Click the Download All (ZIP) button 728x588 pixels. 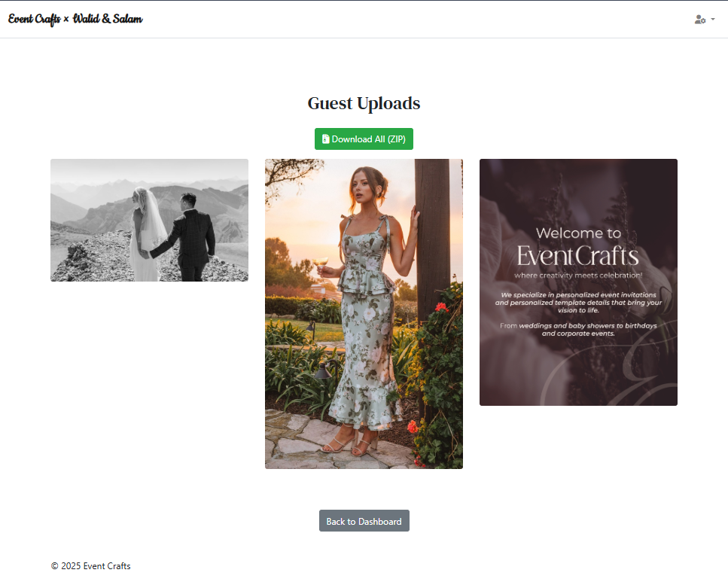point(364,139)
